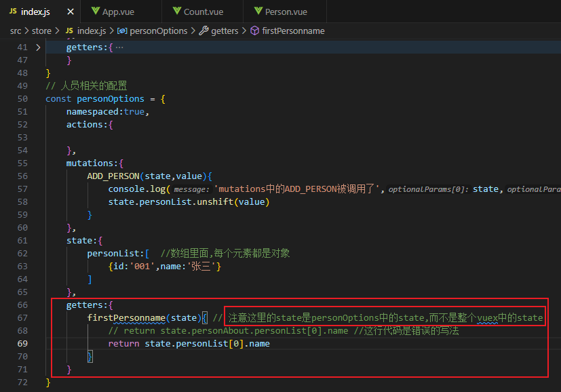Viewport: 561px width, 392px height.
Task: Click the folded ellipsis after getters:{ on line 41
Action: (119, 47)
